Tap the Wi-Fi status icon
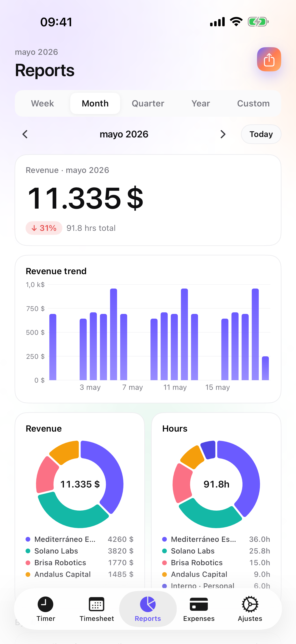The image size is (296, 644). tap(236, 22)
